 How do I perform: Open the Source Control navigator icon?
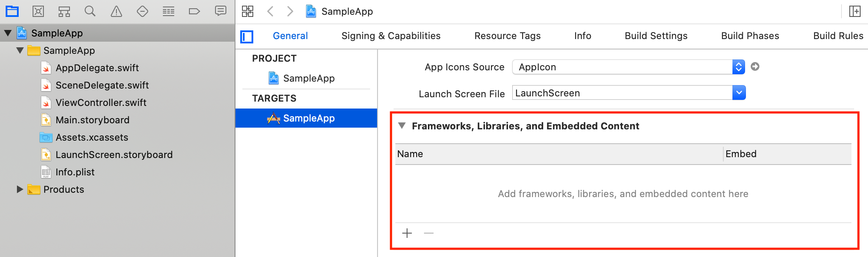tap(38, 11)
